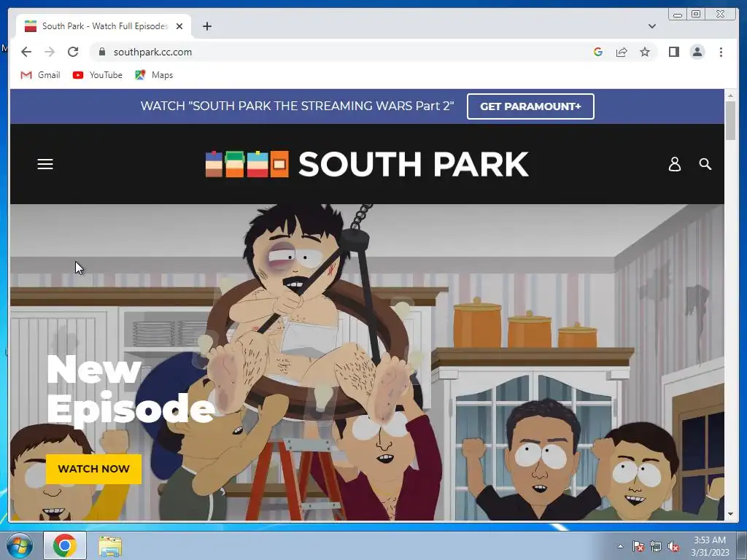Screen dimensions: 747x560
Task: Click the South Park logo
Action: (x=367, y=164)
